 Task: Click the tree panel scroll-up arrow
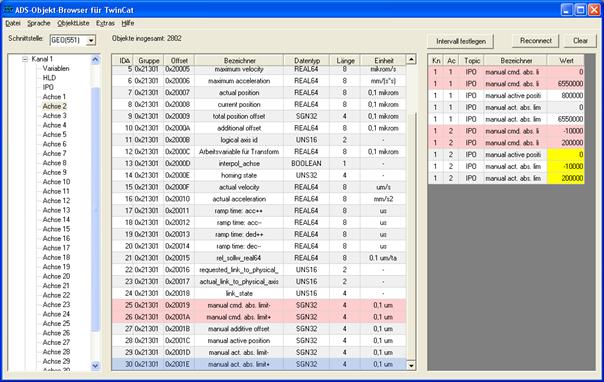[x=95, y=59]
